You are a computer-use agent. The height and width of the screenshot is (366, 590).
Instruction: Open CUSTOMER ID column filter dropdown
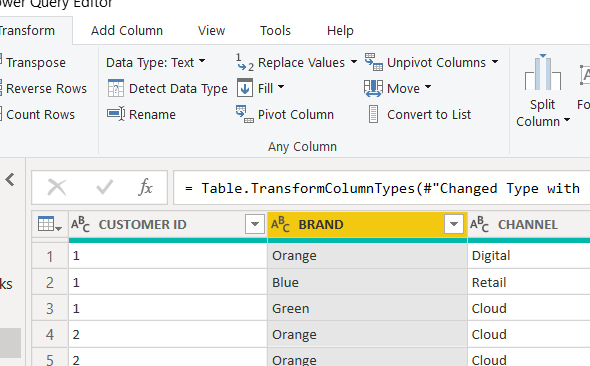click(255, 225)
